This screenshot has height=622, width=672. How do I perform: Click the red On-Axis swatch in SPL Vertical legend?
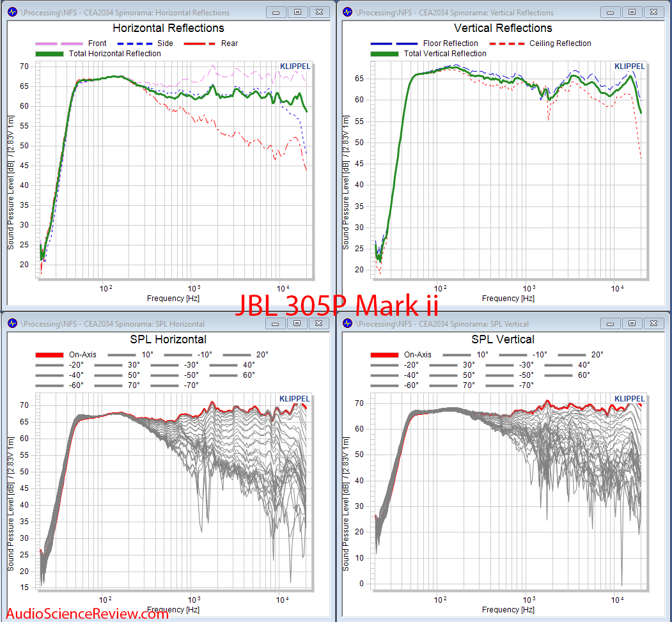(x=384, y=355)
